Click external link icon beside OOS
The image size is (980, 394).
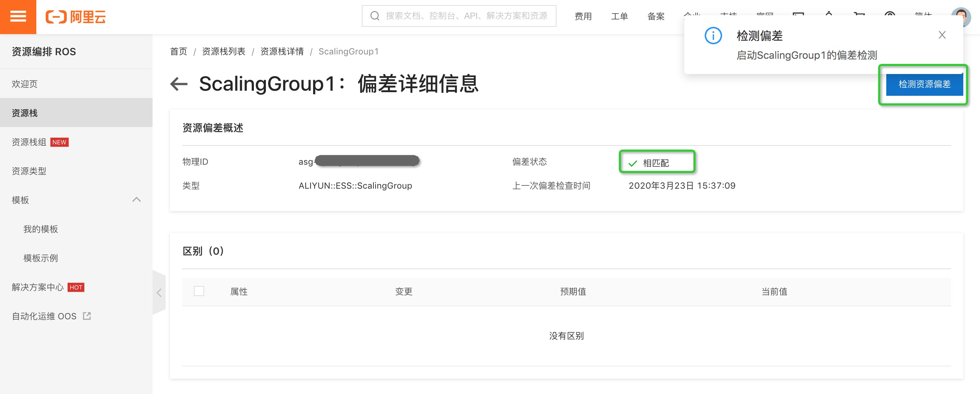tap(87, 316)
